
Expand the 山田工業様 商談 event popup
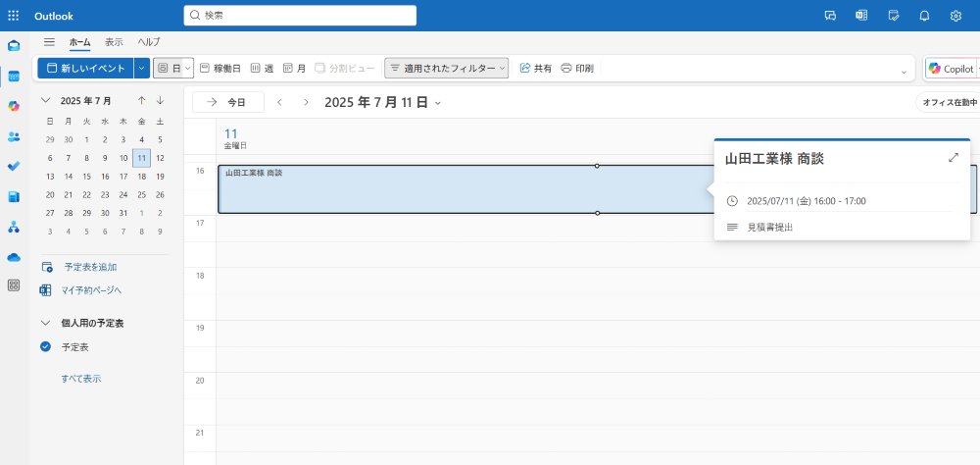point(954,158)
